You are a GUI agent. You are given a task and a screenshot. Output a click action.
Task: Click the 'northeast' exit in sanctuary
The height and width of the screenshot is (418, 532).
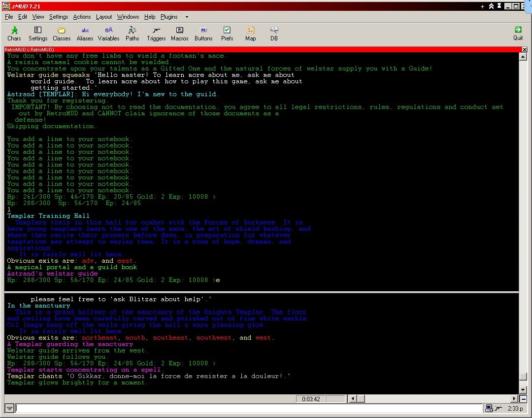click(100, 338)
